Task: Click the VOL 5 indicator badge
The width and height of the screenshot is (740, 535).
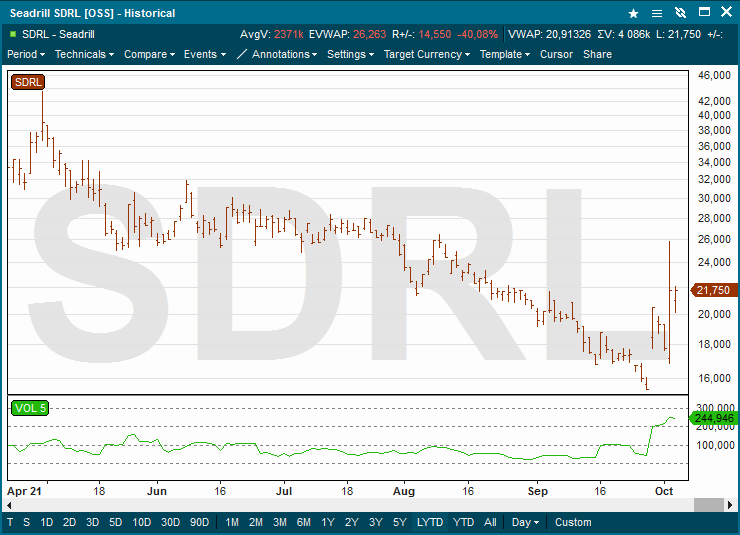Action: (30, 408)
